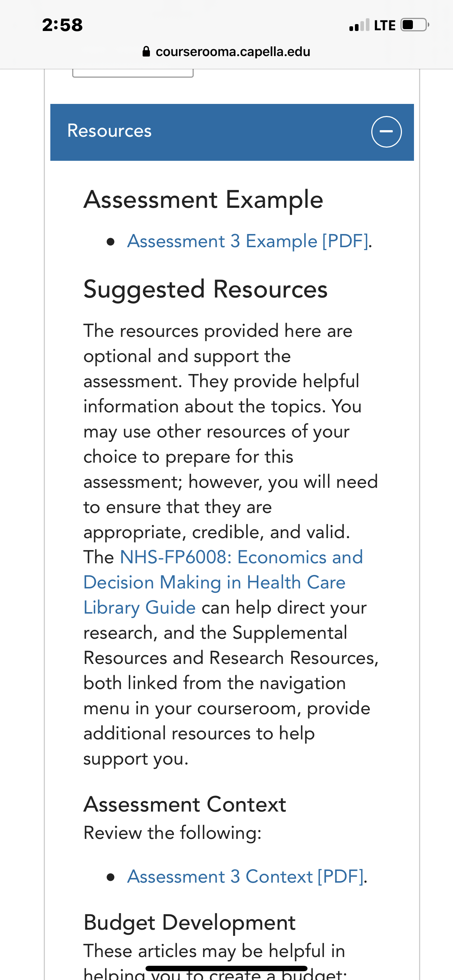Tap the Library Guide link text
The width and height of the screenshot is (453, 980).
[139, 607]
